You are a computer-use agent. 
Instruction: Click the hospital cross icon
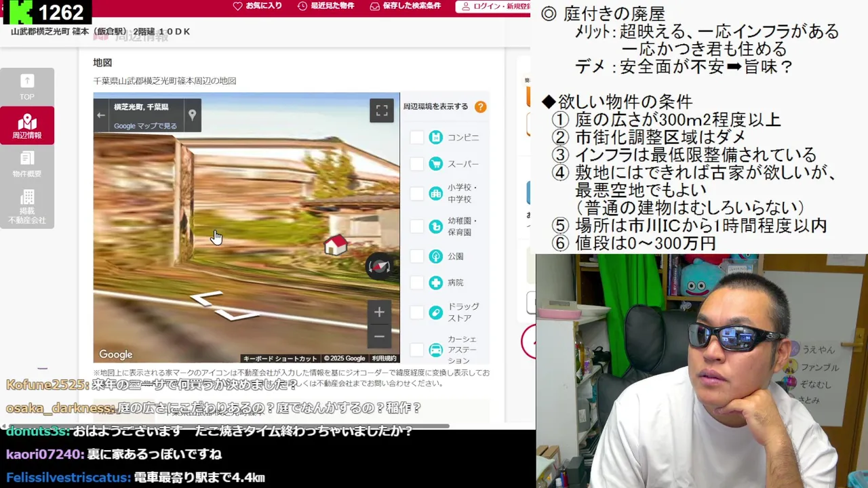[x=436, y=283]
